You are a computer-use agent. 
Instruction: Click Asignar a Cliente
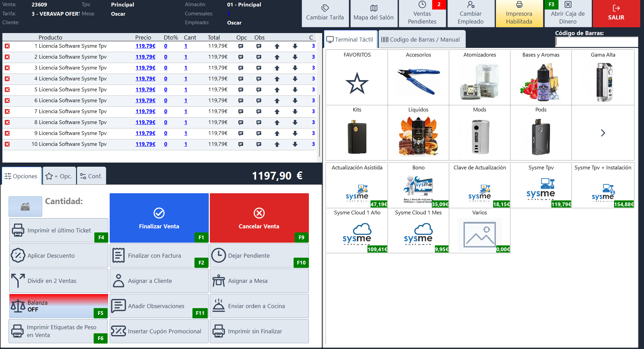159,281
